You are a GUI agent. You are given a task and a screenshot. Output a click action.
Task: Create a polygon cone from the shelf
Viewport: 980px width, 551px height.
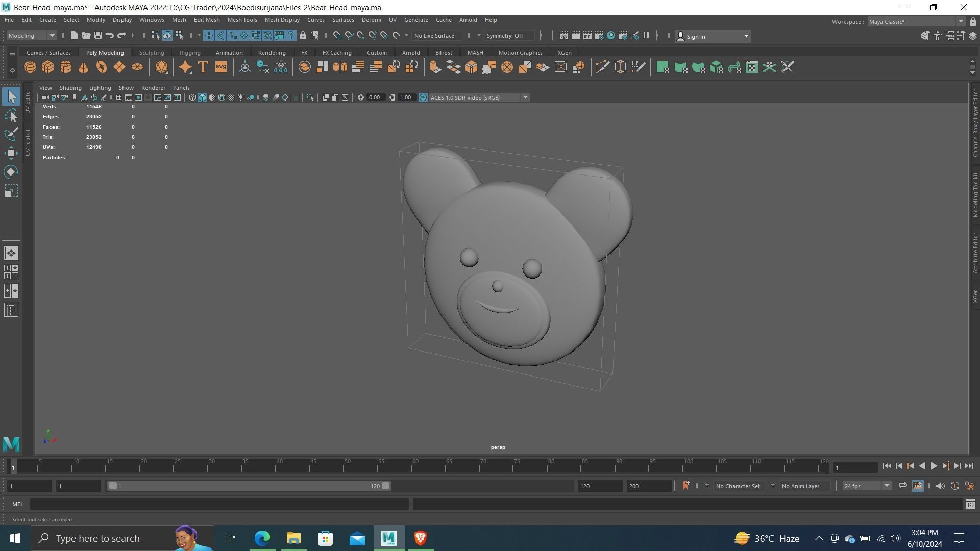tap(83, 67)
